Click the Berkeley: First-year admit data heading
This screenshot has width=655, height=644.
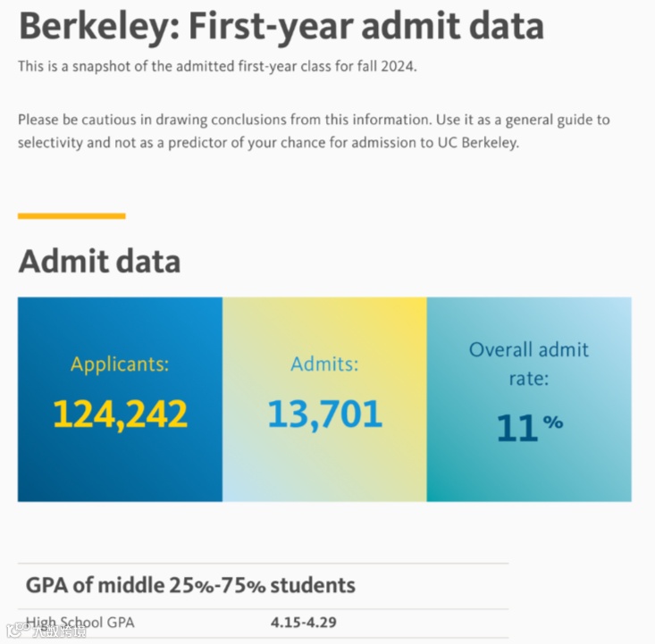pyautogui.click(x=281, y=25)
